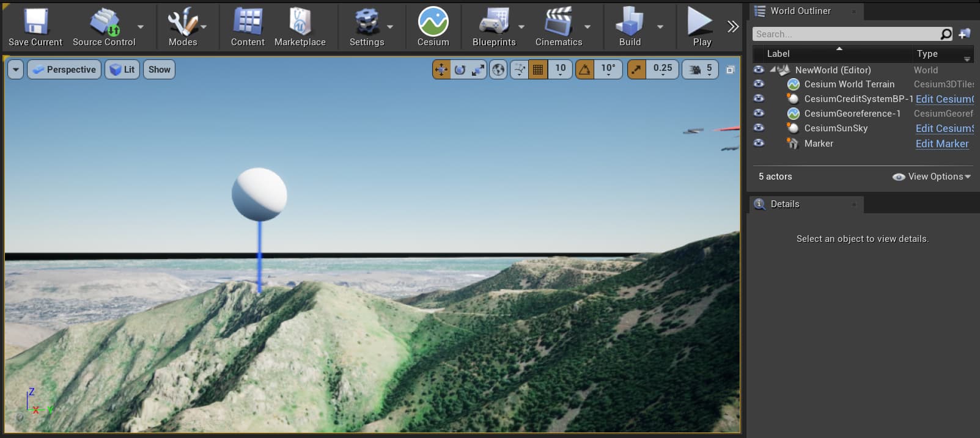Click Play to start the level

(701, 27)
